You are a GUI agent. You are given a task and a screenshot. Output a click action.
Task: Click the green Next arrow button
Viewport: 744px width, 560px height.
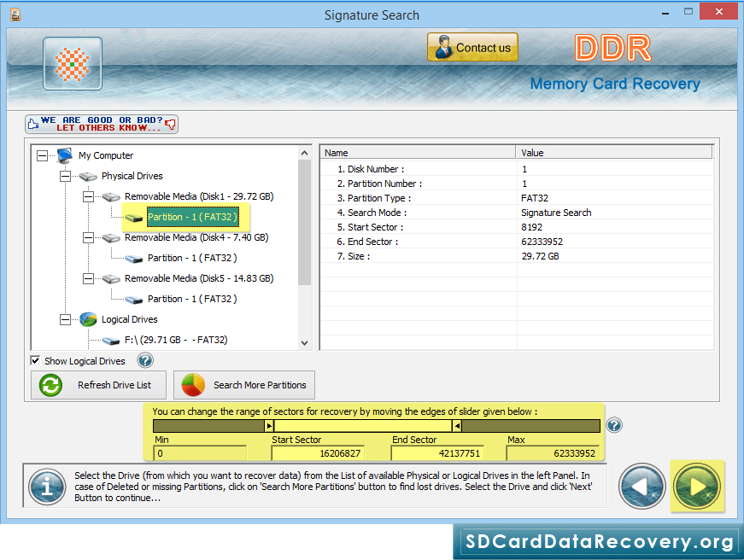point(697,487)
